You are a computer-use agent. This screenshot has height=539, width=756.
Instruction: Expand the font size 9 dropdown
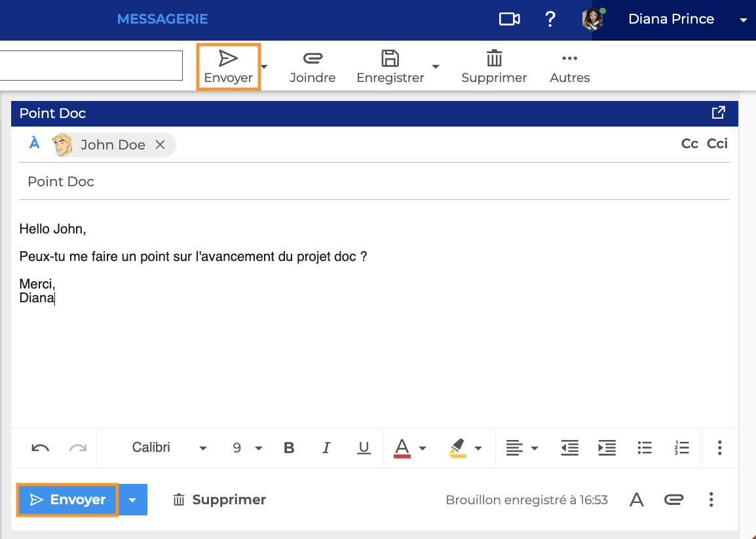pyautogui.click(x=248, y=448)
